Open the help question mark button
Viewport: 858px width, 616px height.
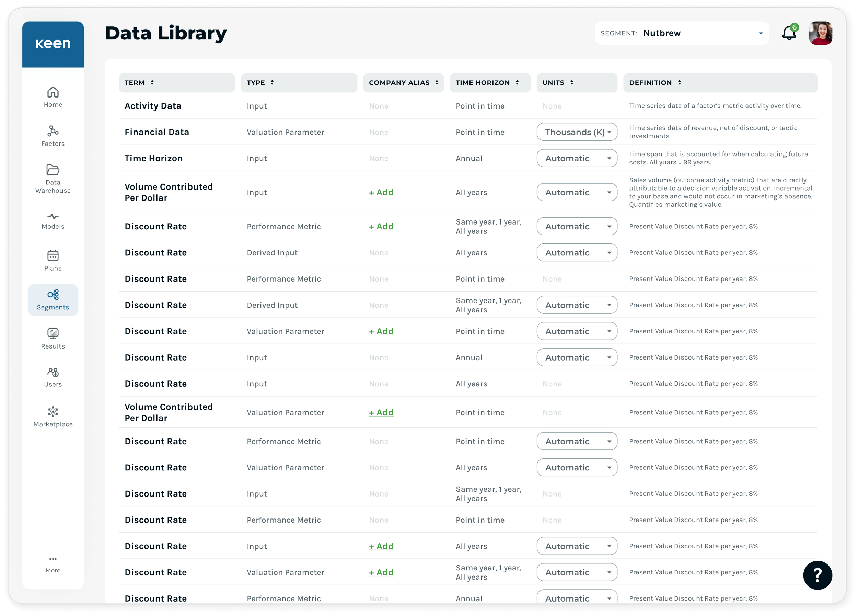point(817,575)
